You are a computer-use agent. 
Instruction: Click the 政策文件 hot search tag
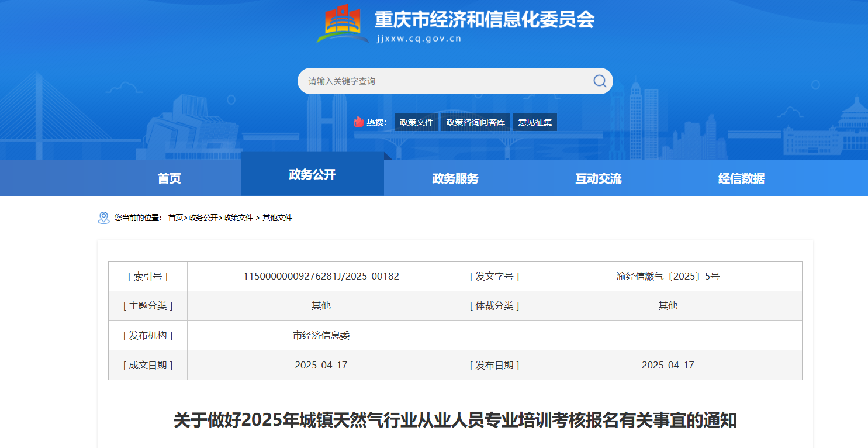click(416, 122)
